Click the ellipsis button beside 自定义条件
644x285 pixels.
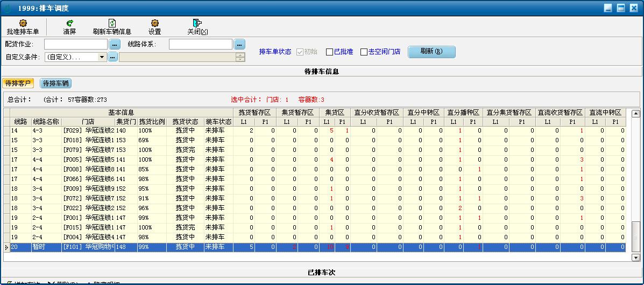[112, 57]
